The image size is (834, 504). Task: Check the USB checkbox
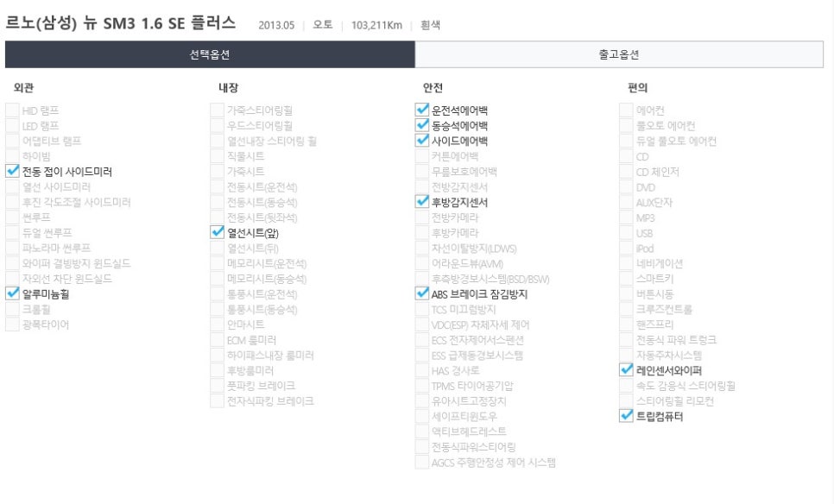pyautogui.click(x=627, y=233)
